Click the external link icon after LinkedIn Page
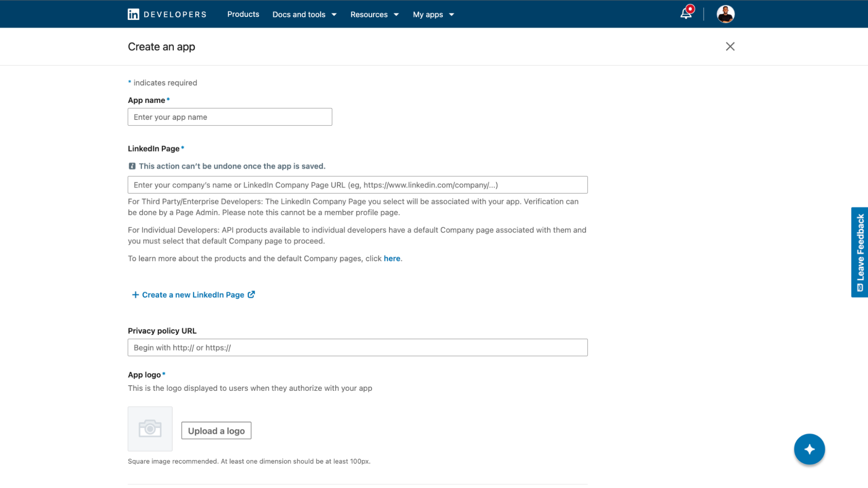Screen dimensions: 868x488 click(x=251, y=295)
